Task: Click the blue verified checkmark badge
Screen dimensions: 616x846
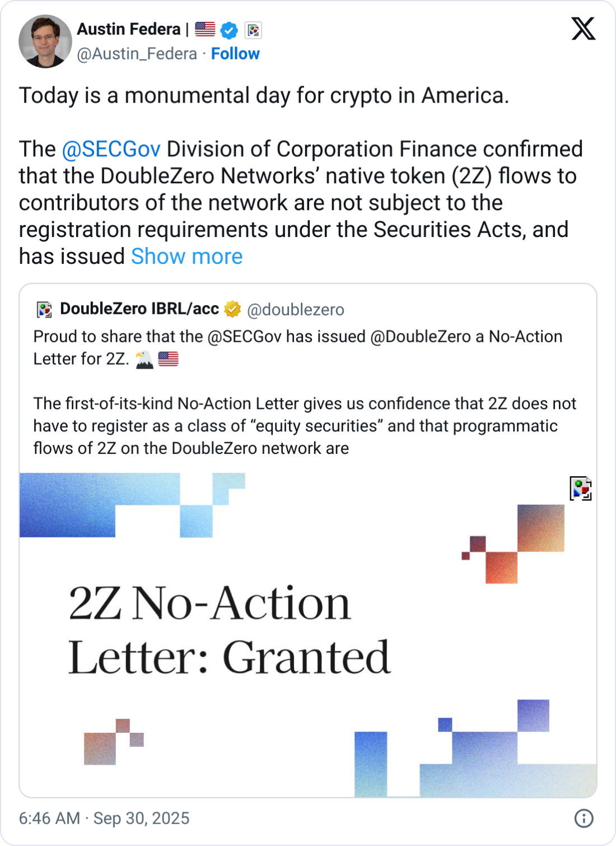Action: click(x=228, y=30)
